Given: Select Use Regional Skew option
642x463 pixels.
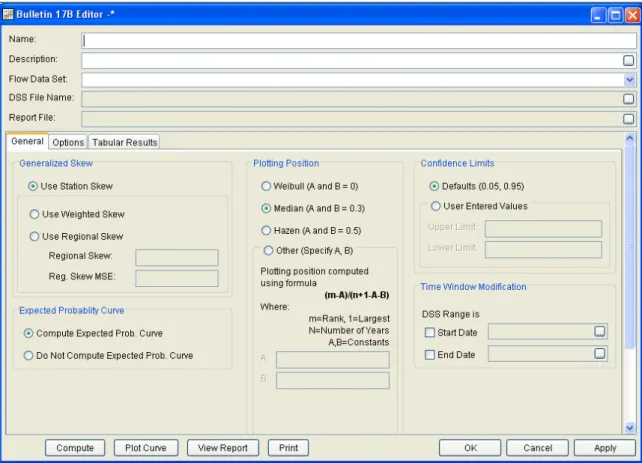Looking at the screenshot, I should pos(76,236).
